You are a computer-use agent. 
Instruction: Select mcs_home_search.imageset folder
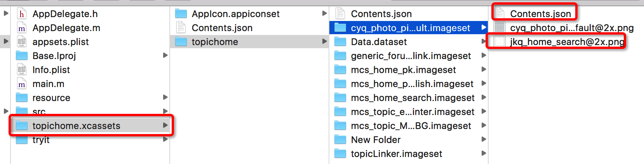(413, 98)
